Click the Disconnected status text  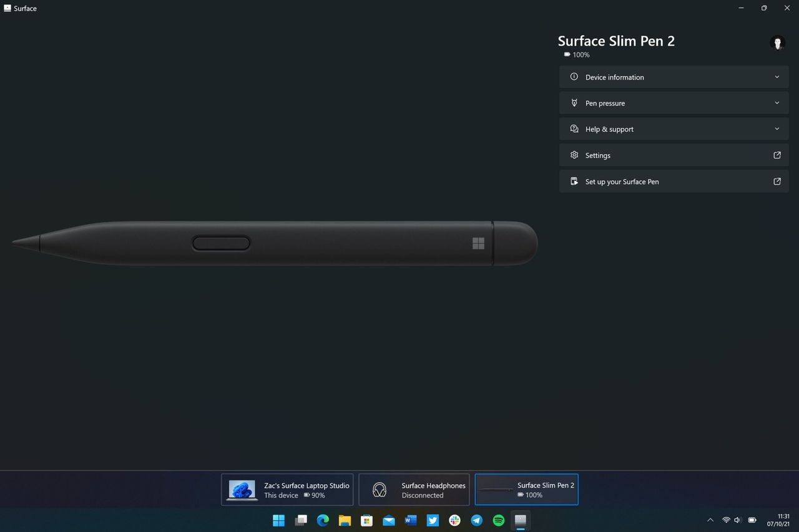(423, 495)
